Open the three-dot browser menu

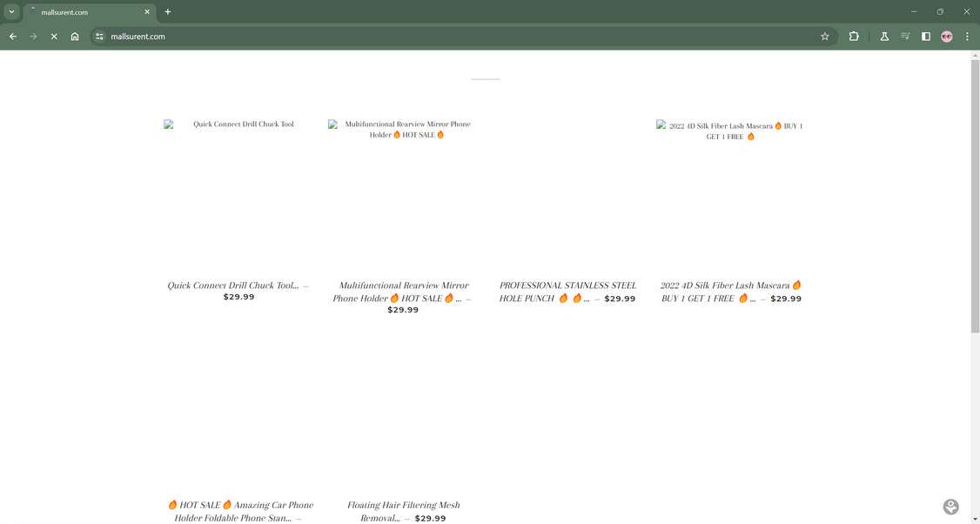967,37
